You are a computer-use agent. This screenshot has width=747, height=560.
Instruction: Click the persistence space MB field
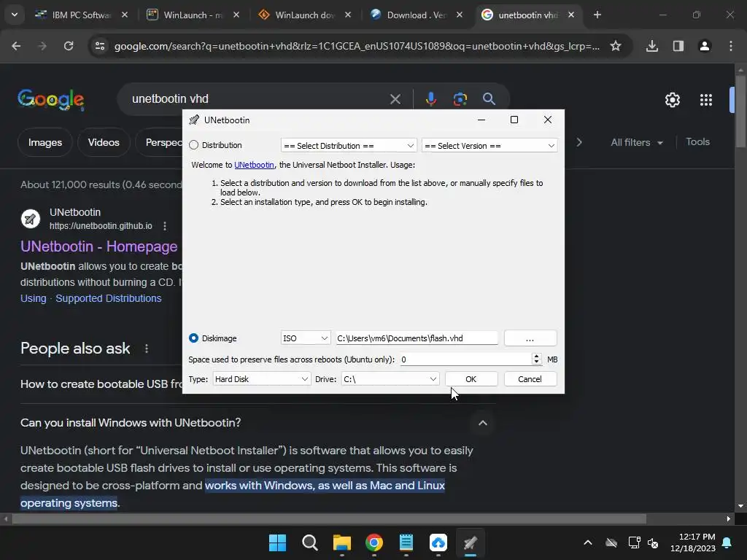point(465,359)
